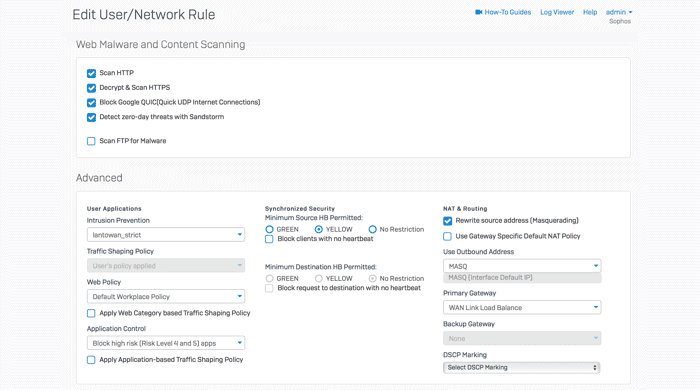Check Apply Application-based Traffic Shaping Policy

92,360
